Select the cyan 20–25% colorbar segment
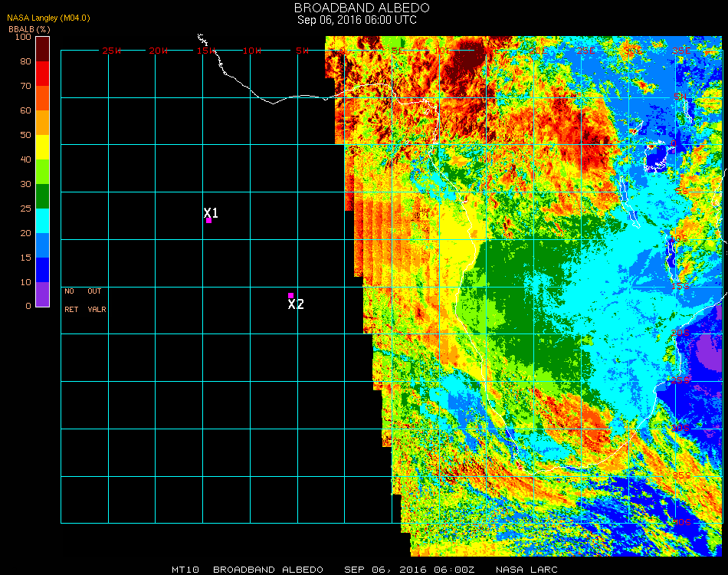The image size is (728, 575). [43, 220]
